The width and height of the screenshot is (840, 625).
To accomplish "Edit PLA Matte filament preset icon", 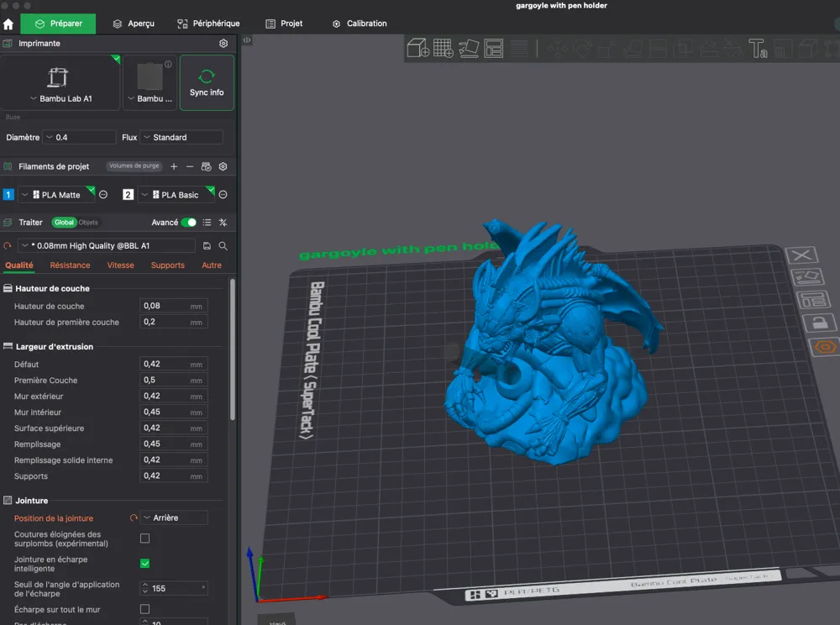I will pyautogui.click(x=103, y=195).
